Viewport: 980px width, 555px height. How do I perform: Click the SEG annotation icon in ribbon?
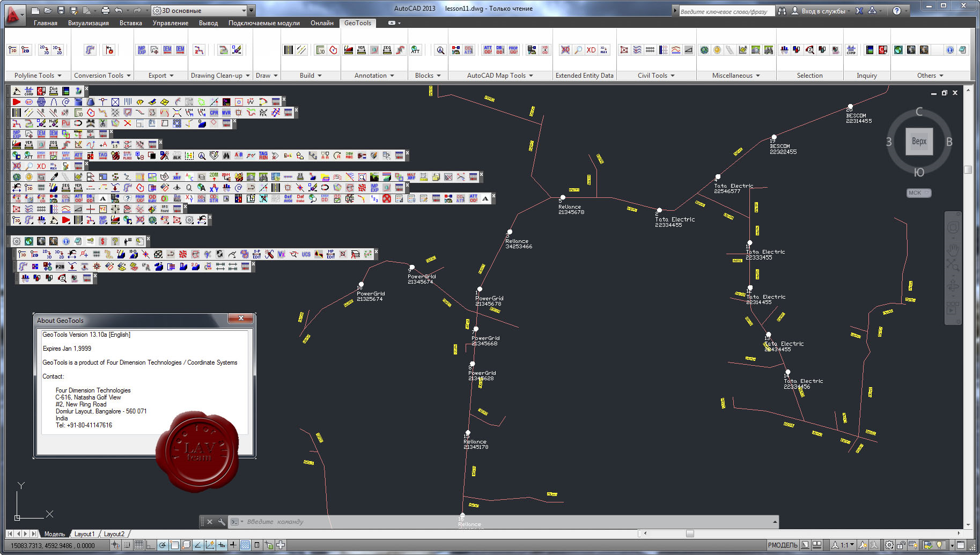[387, 50]
